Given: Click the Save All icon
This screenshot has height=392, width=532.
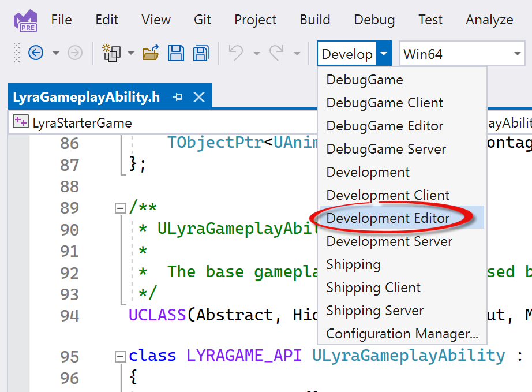Looking at the screenshot, I should pos(200,53).
